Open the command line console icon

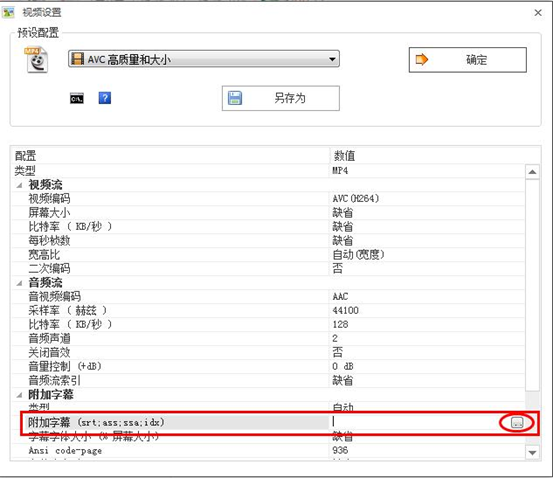pos(77,98)
